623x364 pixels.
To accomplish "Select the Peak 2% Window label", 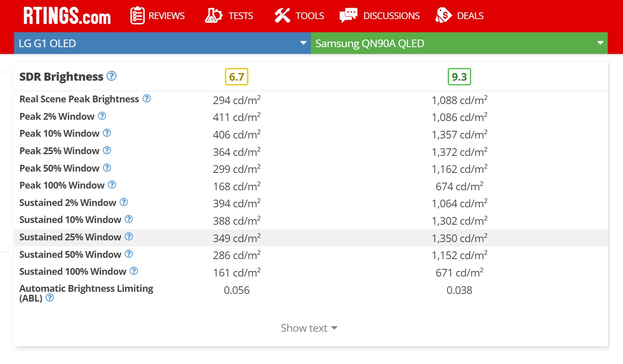I will [57, 116].
